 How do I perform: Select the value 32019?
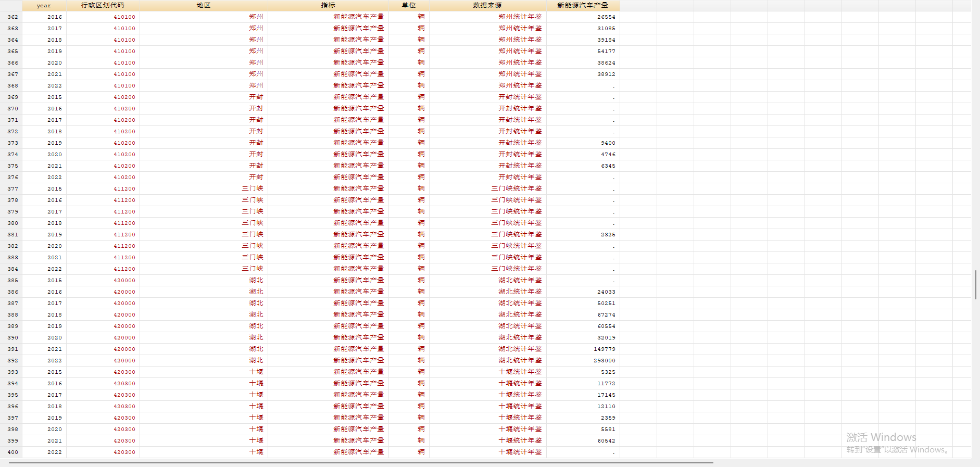pos(606,338)
